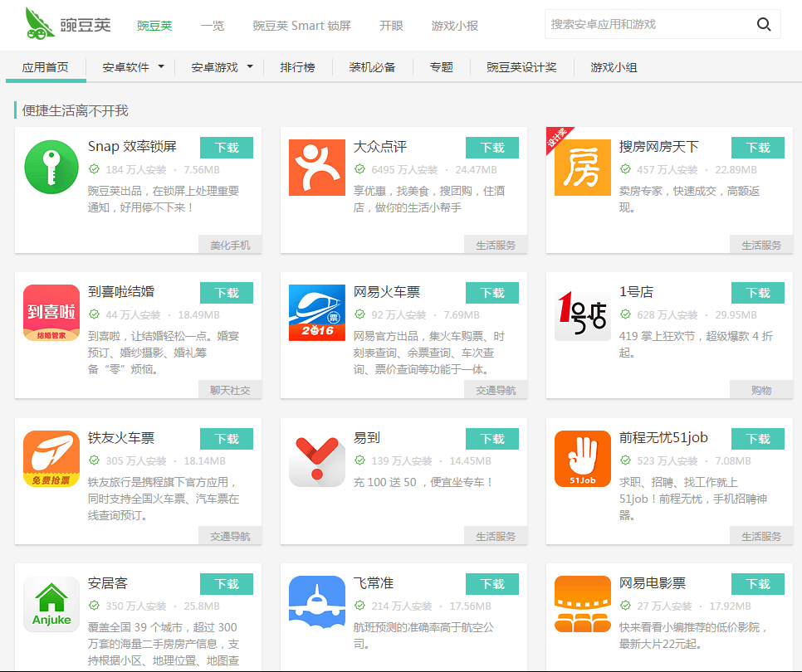The width and height of the screenshot is (802, 672).
Task: Click 交通导航 tag on 铁友火车票 card
Action: coord(230,536)
